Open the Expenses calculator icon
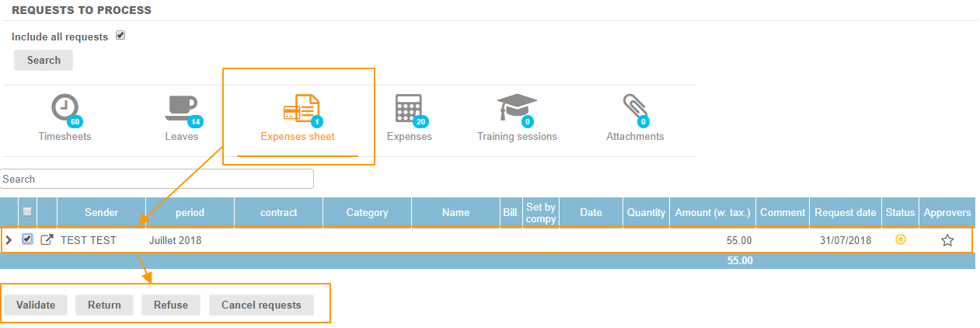980x328 pixels. coord(409,109)
